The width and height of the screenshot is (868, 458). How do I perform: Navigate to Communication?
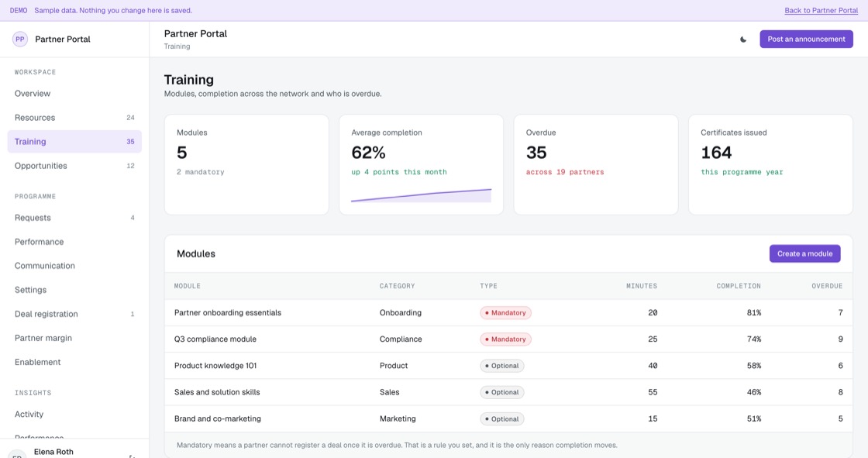coord(74,266)
